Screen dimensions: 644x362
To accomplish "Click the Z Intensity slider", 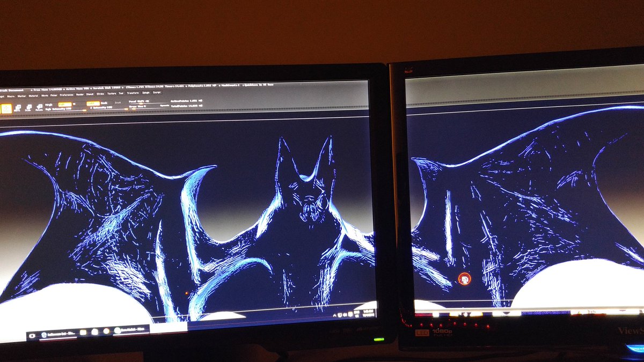I will coord(109,108).
